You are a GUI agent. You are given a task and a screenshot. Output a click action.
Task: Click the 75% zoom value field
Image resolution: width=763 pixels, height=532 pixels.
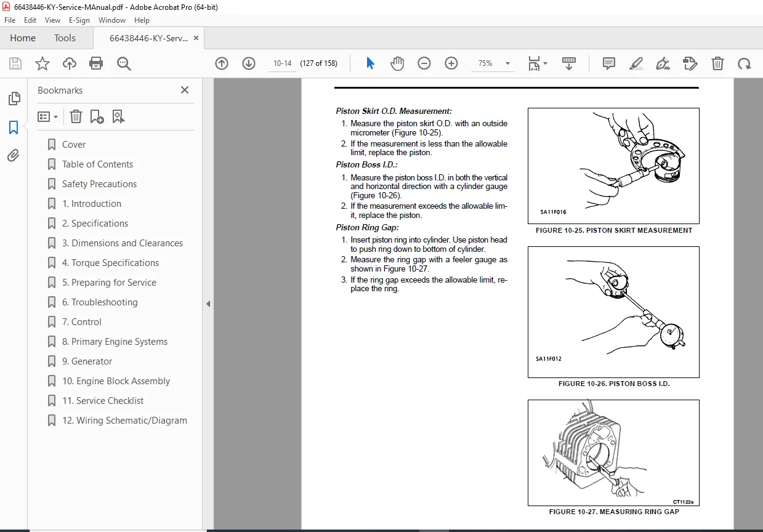point(485,63)
